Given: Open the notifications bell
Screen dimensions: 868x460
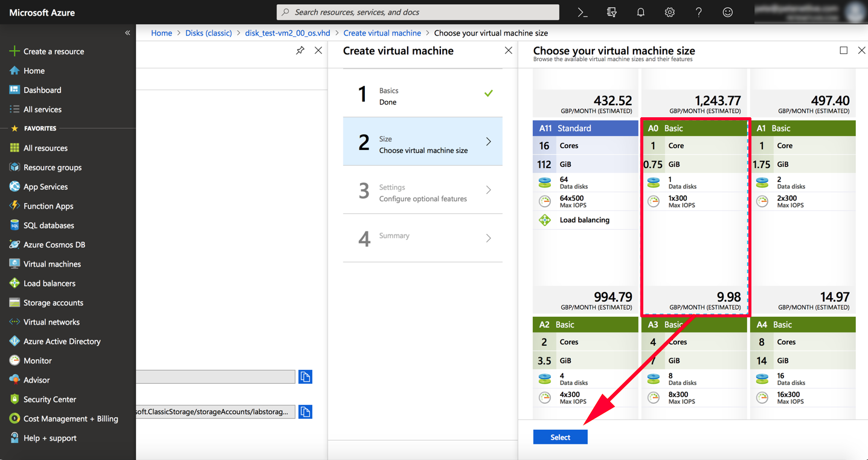Looking at the screenshot, I should click(x=640, y=12).
